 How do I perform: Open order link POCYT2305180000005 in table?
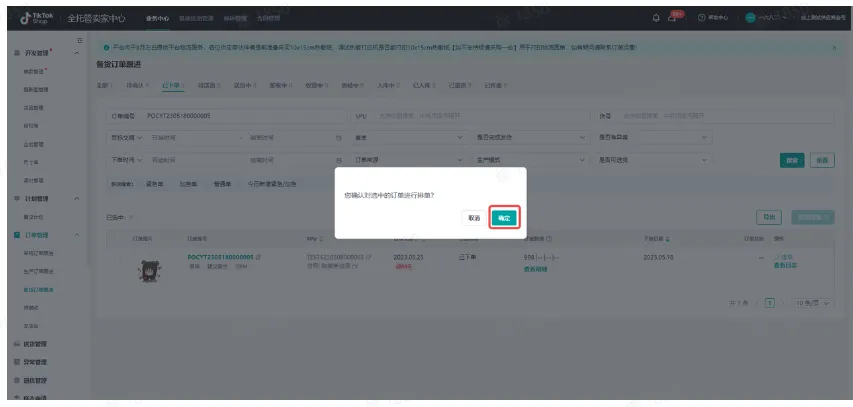(220, 257)
